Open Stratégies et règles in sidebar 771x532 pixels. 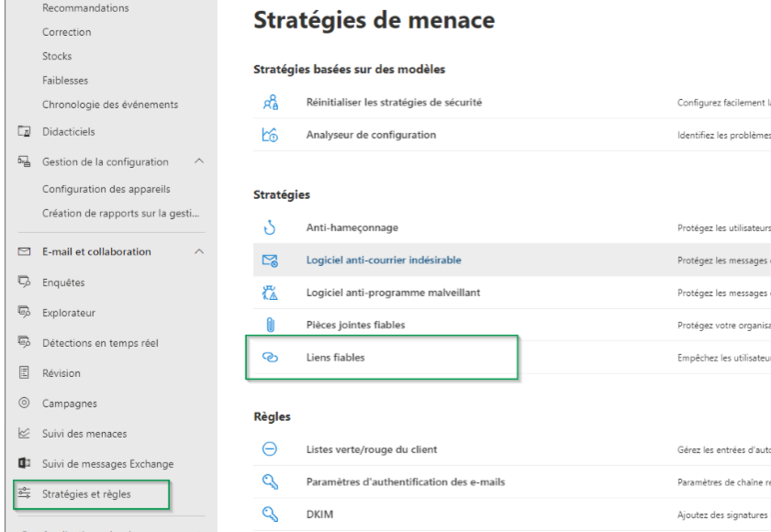(x=86, y=494)
